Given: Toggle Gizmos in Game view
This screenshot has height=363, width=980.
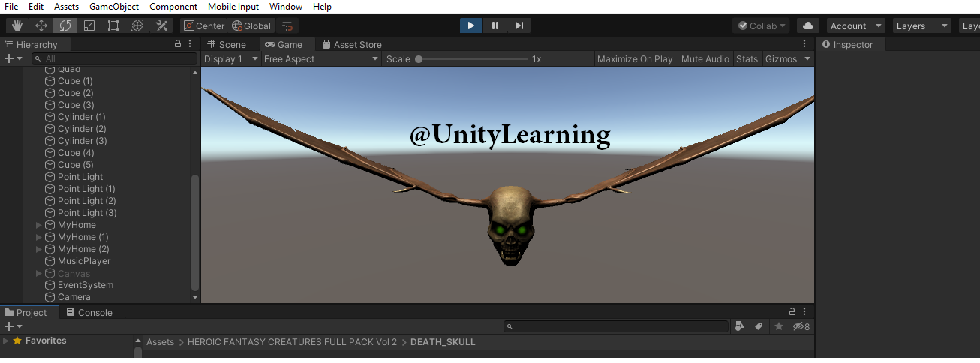Looking at the screenshot, I should click(781, 58).
